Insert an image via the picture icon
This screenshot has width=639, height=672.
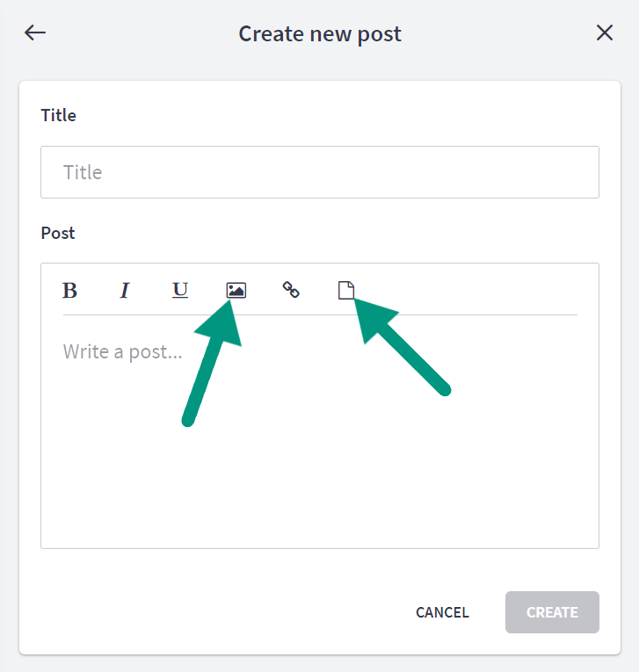(236, 291)
